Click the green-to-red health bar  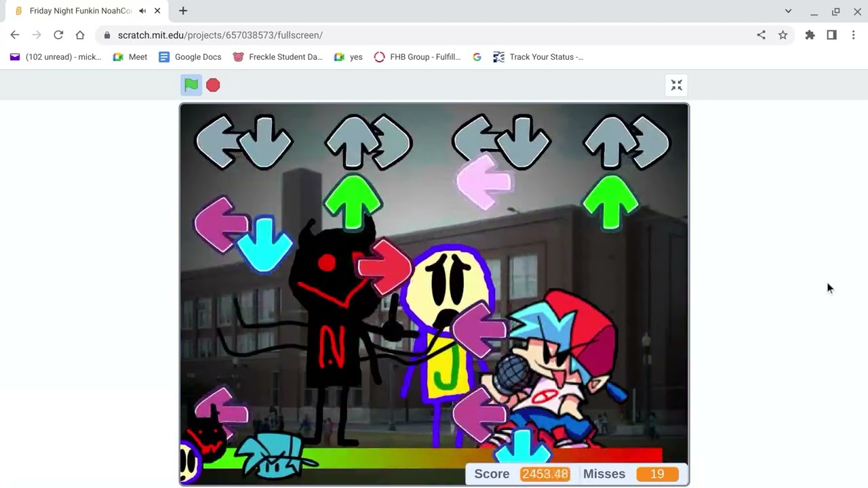coord(433,458)
